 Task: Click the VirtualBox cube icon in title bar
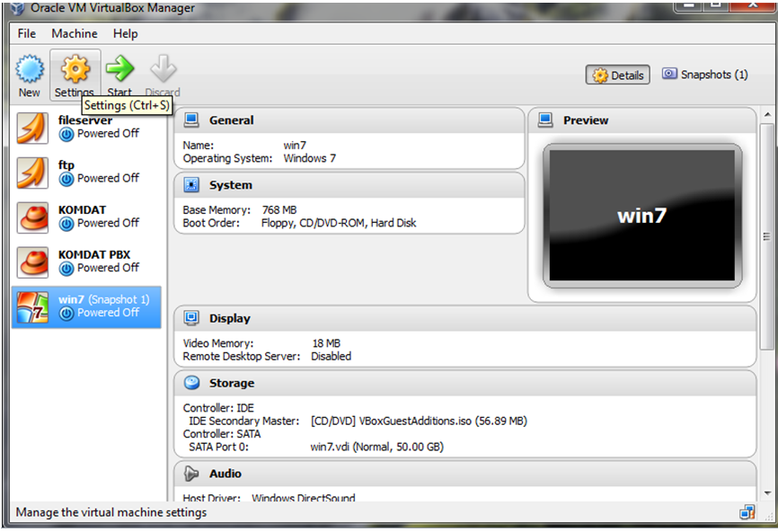pyautogui.click(x=17, y=8)
